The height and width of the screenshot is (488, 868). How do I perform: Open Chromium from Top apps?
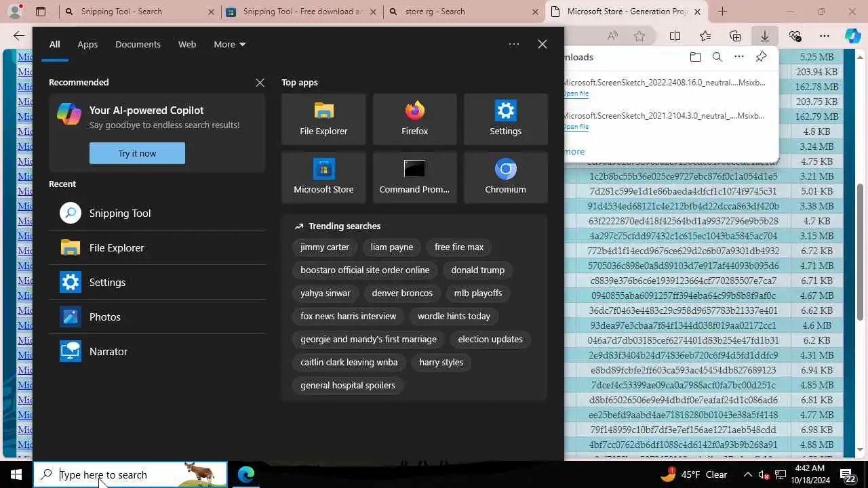coord(505,178)
